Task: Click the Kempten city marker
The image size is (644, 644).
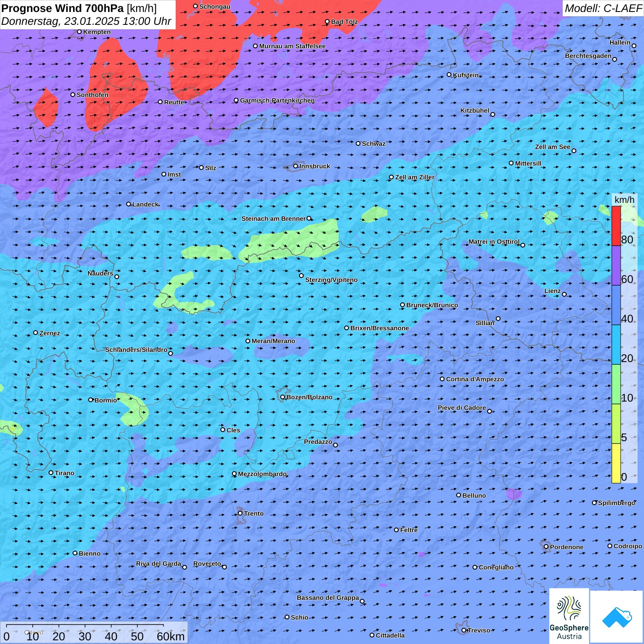Action: pos(79,32)
